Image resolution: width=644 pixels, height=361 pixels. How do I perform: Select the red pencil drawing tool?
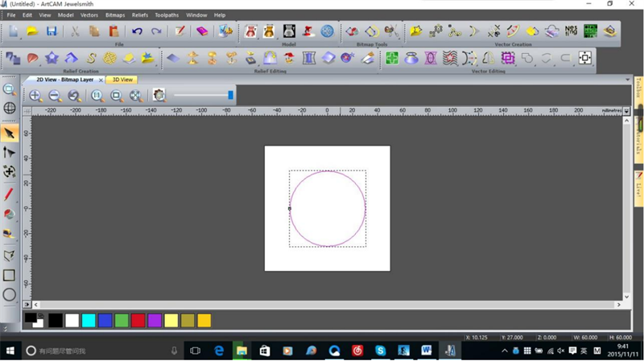(x=9, y=194)
